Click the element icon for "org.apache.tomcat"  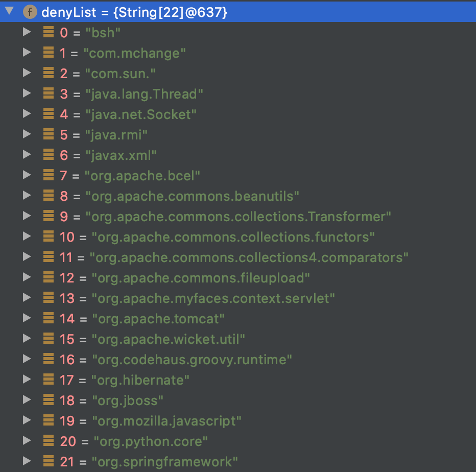[x=49, y=319]
